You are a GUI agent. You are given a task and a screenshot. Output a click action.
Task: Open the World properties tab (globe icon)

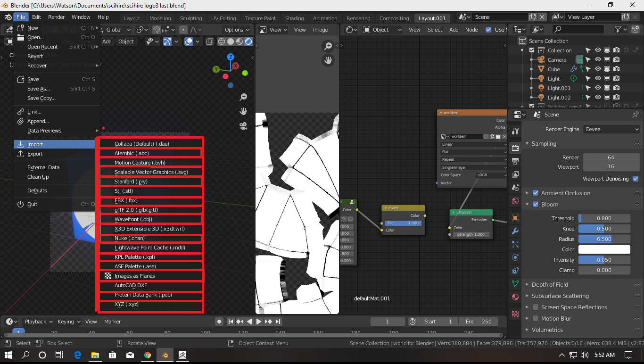click(x=515, y=201)
